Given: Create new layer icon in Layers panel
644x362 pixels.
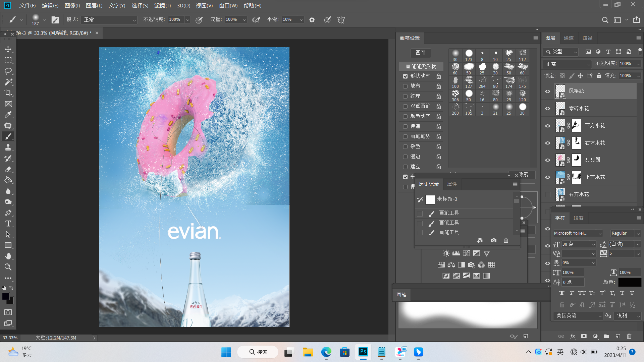Looking at the screenshot, I should point(618,336).
